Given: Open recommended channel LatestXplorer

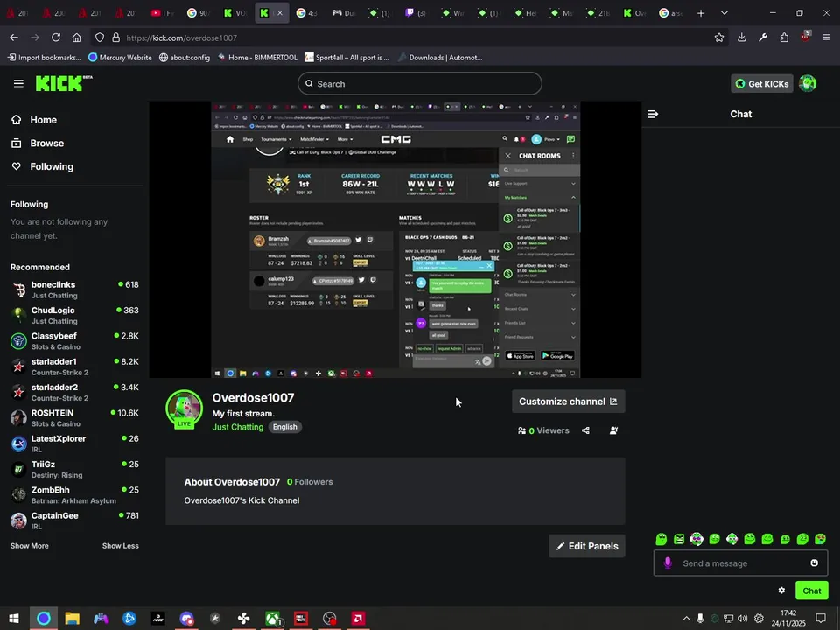Looking at the screenshot, I should click(74, 444).
